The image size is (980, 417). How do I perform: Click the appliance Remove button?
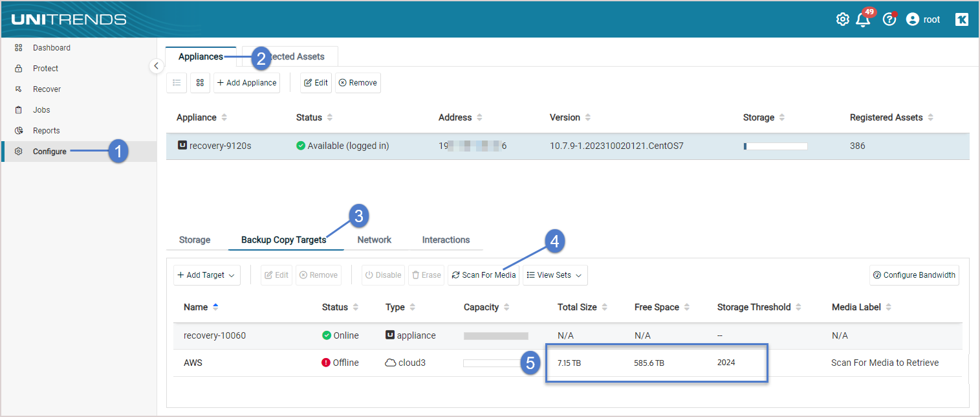click(358, 83)
